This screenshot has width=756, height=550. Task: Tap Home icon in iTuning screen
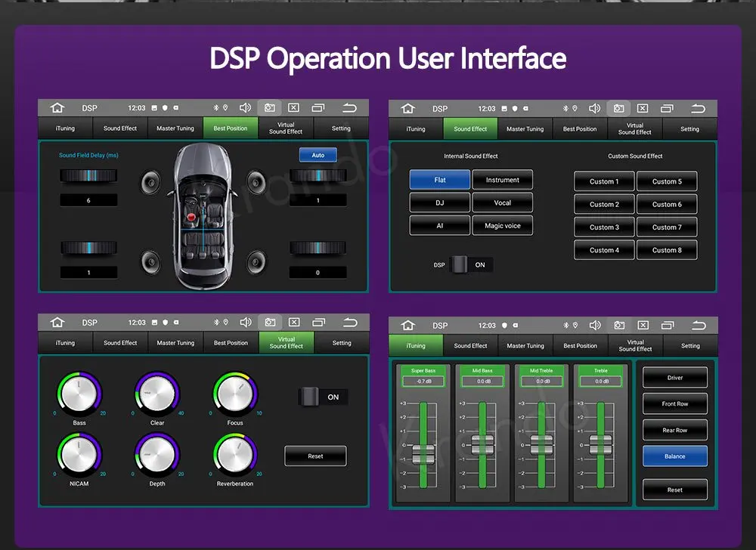point(408,325)
